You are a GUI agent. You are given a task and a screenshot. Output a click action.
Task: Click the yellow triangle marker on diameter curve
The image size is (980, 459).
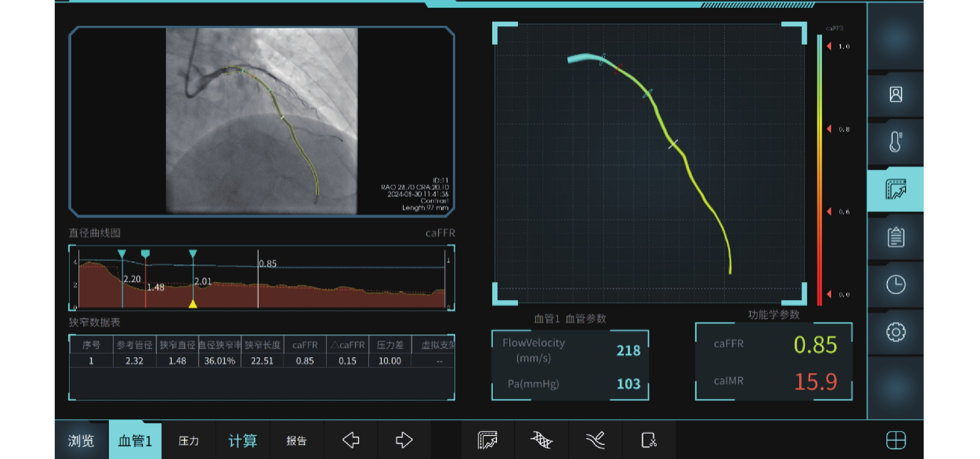tap(193, 304)
